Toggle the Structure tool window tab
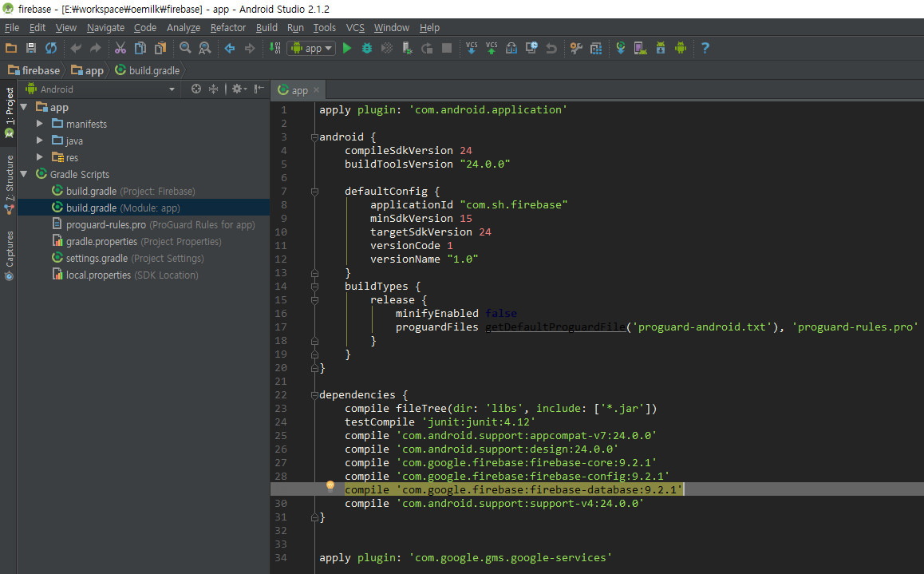924x574 pixels. [9, 184]
